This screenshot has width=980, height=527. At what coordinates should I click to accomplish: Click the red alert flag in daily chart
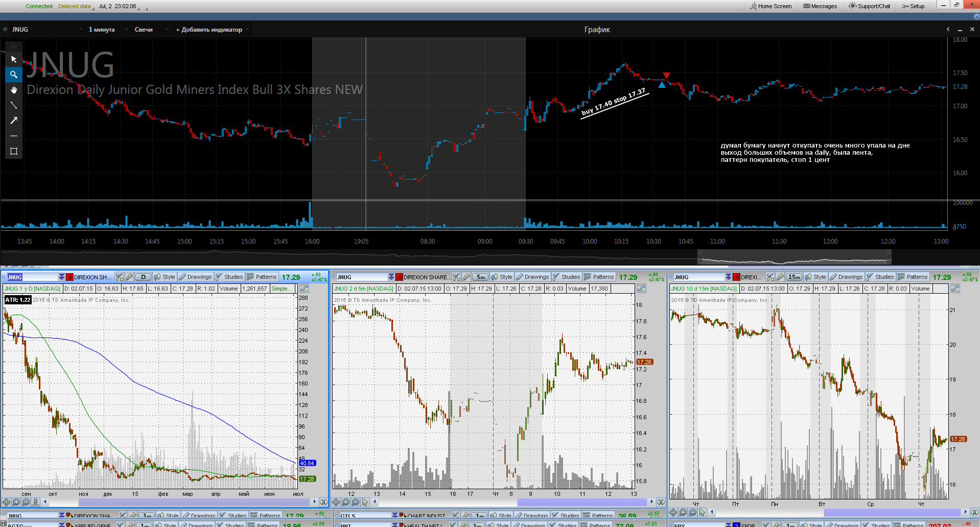pos(70,277)
